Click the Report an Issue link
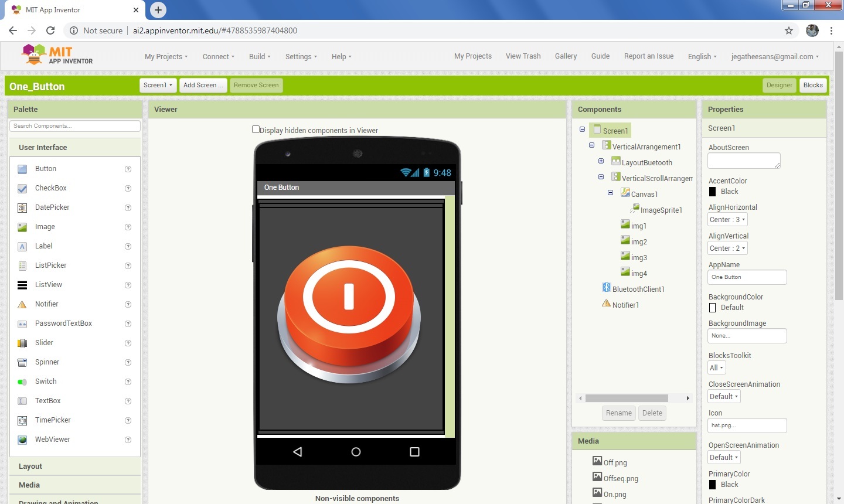Image resolution: width=844 pixels, height=504 pixels. (x=649, y=56)
